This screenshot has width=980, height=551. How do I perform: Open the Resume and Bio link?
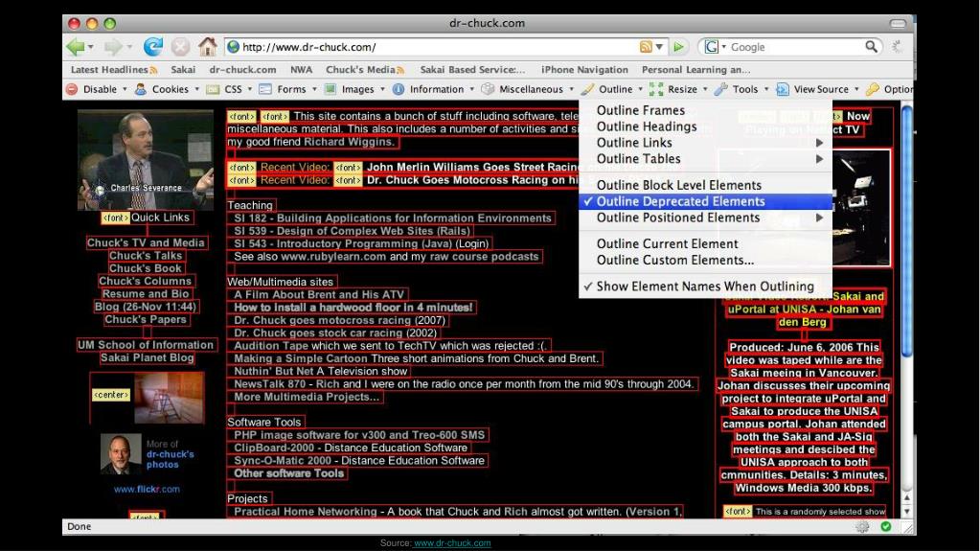point(146,294)
